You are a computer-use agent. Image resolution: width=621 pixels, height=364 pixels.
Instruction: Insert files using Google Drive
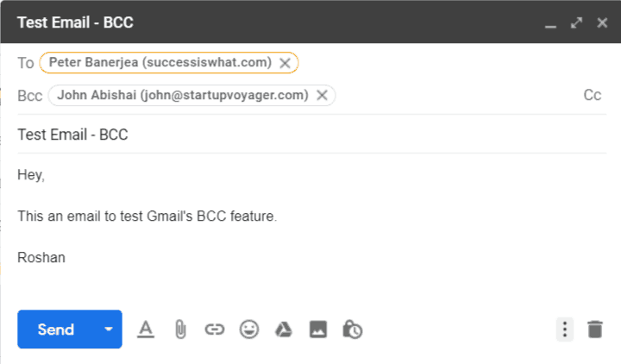click(284, 329)
